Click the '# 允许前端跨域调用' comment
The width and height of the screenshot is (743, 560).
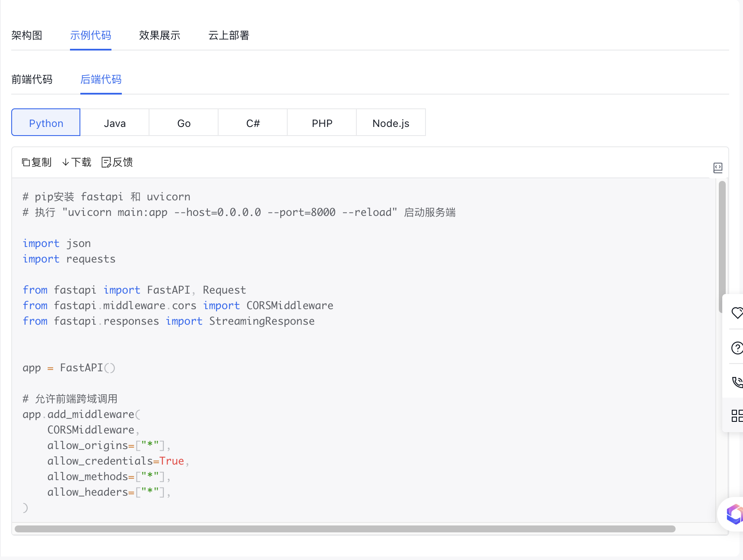click(x=70, y=399)
